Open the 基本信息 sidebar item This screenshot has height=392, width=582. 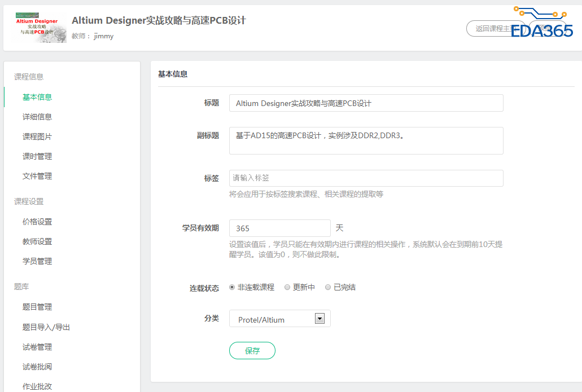coord(37,97)
